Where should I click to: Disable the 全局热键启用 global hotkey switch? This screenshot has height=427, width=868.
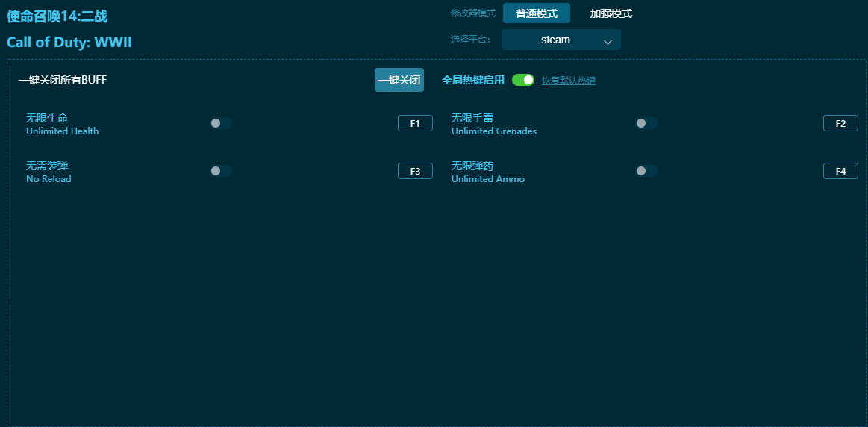click(522, 80)
